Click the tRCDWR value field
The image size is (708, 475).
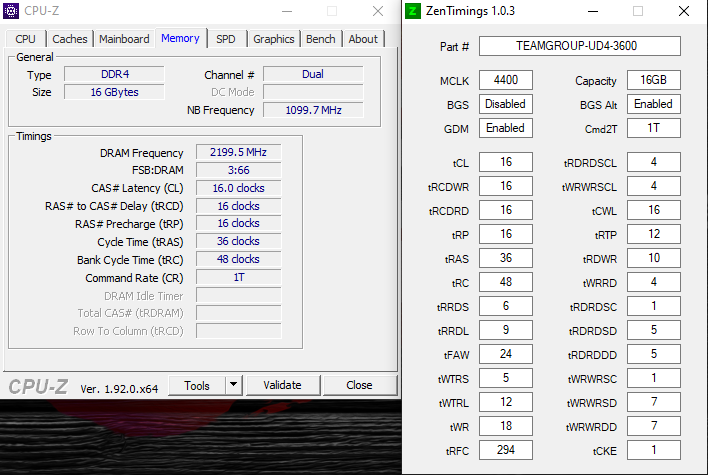point(506,186)
